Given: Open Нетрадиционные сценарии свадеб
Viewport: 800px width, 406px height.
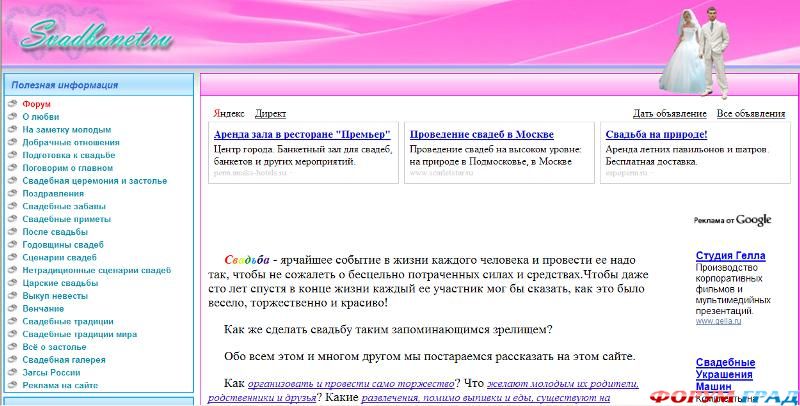Looking at the screenshot, I should coord(97,270).
